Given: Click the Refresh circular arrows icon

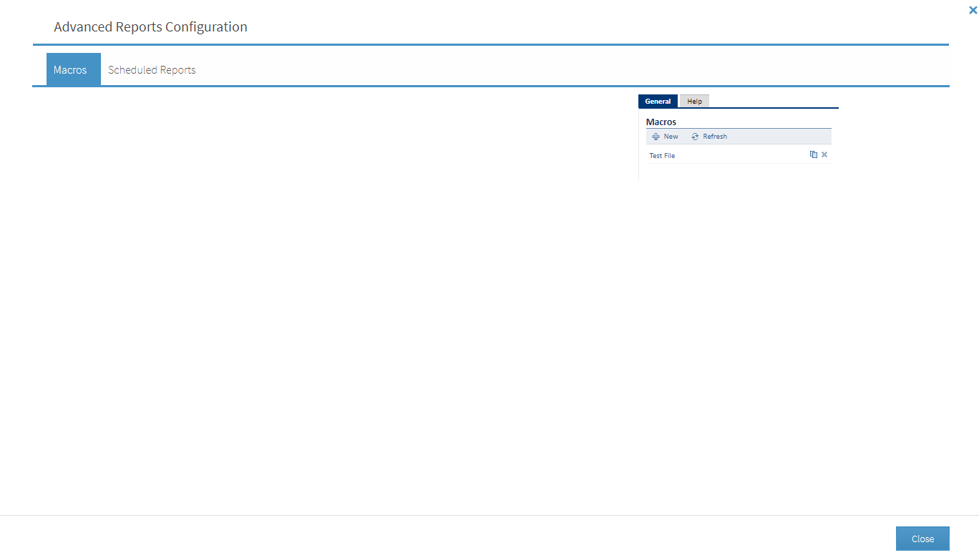Looking at the screenshot, I should (x=695, y=137).
